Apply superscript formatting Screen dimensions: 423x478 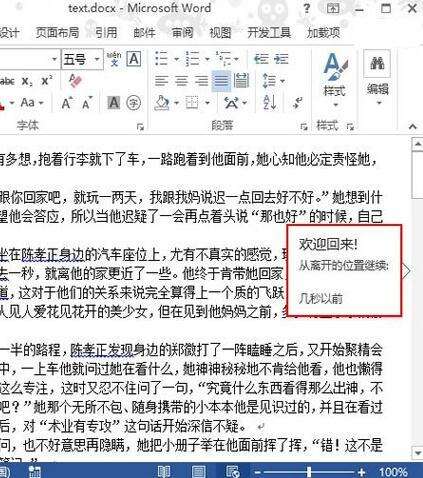coord(47,81)
